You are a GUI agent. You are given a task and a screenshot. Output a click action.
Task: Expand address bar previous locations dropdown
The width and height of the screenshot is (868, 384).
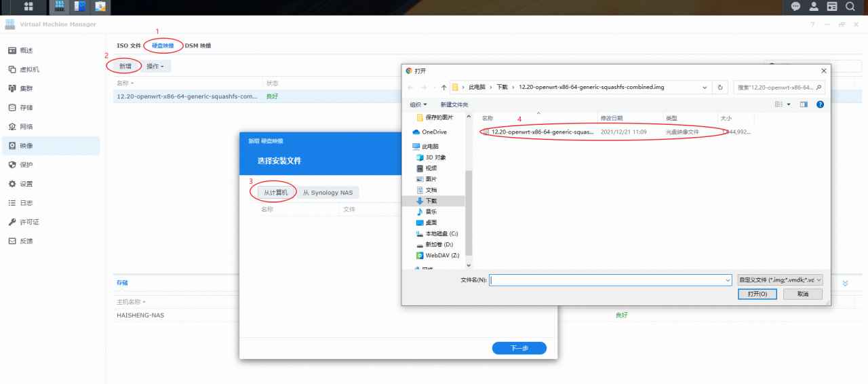(706, 88)
